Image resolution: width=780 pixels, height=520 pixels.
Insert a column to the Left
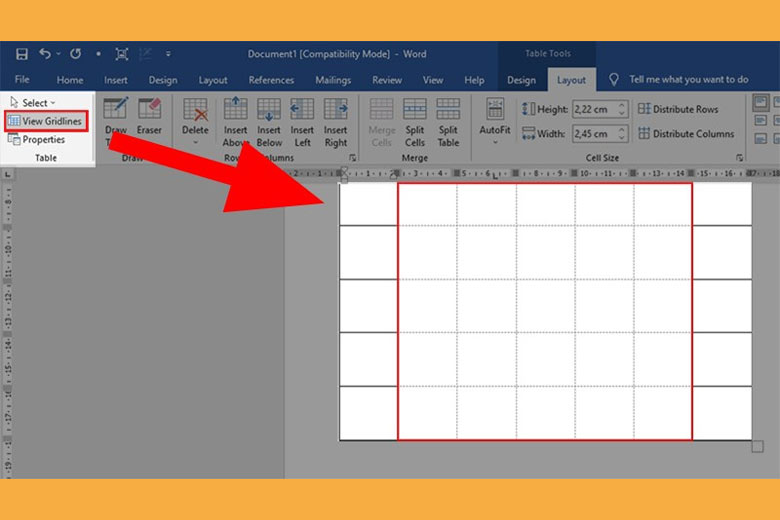[x=302, y=122]
